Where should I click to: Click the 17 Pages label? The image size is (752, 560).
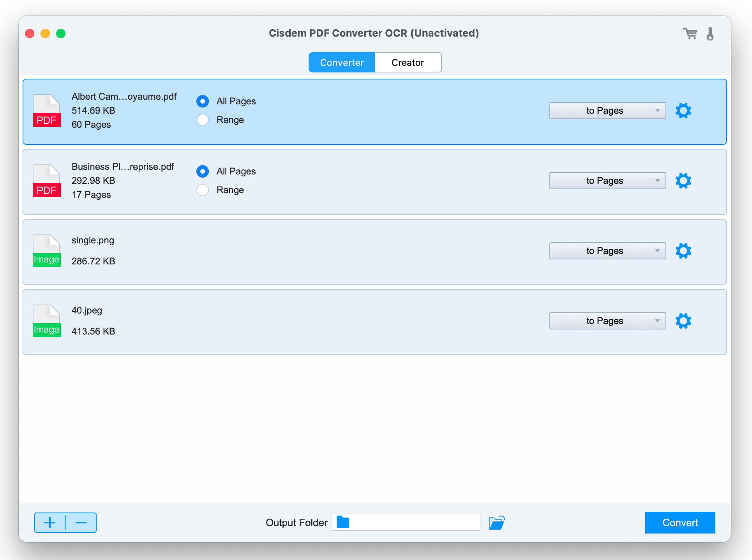click(x=91, y=195)
